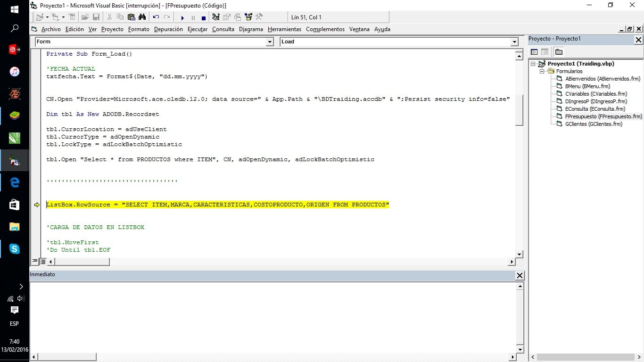The height and width of the screenshot is (362, 644).
Task: Click the Undo arrow in toolbar
Action: pos(156,17)
